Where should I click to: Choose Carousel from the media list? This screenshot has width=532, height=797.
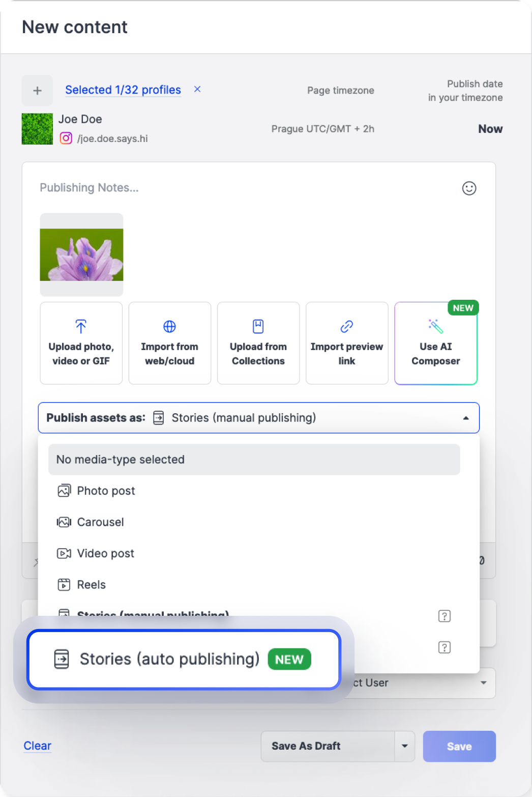(100, 522)
